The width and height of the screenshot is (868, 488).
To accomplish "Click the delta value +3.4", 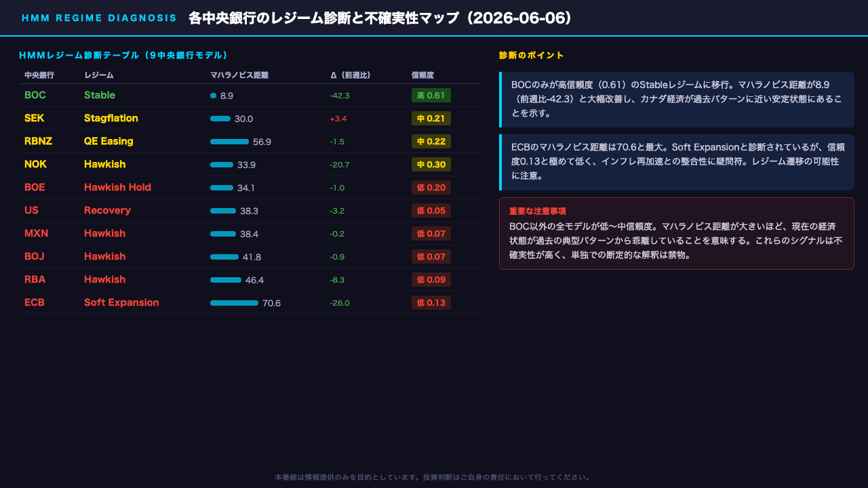I will coord(338,119).
